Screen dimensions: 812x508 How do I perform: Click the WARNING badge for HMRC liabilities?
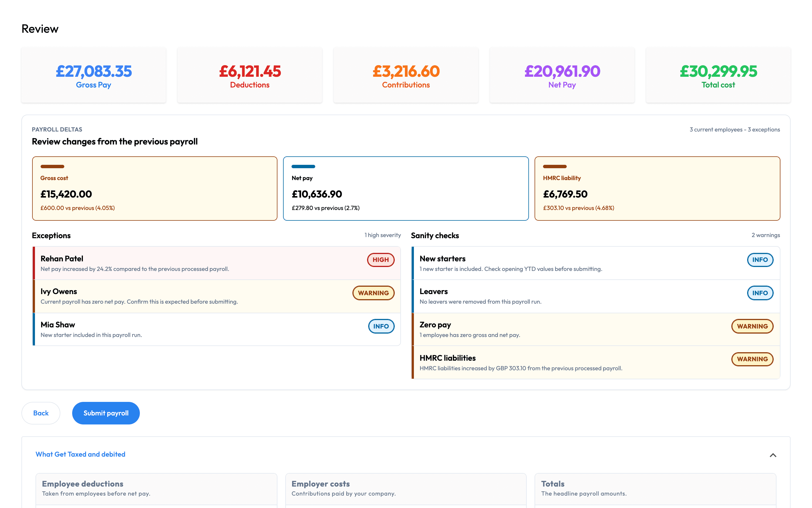(x=752, y=359)
